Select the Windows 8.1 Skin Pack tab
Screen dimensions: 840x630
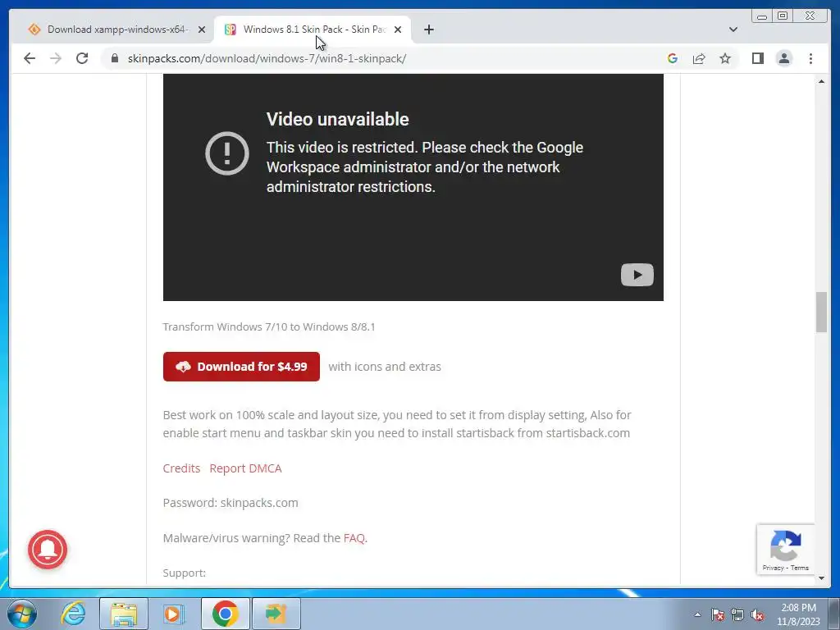pos(313,30)
